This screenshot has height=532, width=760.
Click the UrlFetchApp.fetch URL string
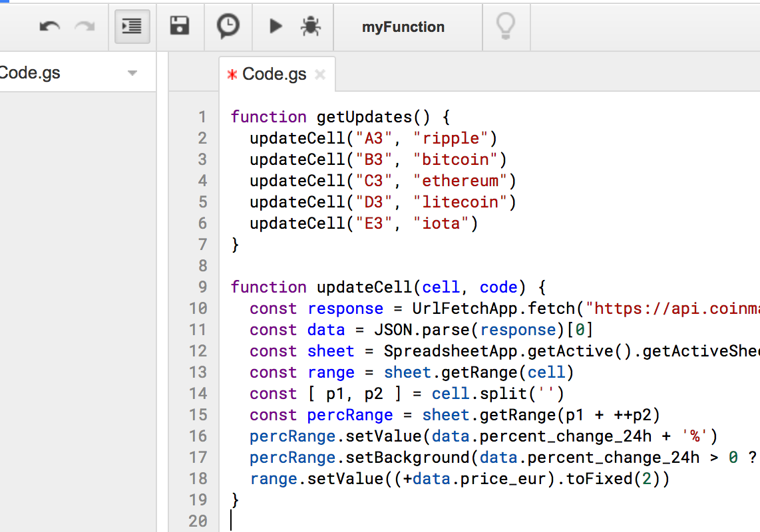pyautogui.click(x=672, y=309)
